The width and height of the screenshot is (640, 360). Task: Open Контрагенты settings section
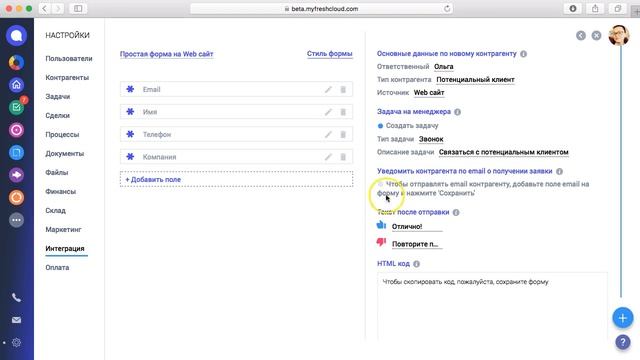click(x=67, y=78)
